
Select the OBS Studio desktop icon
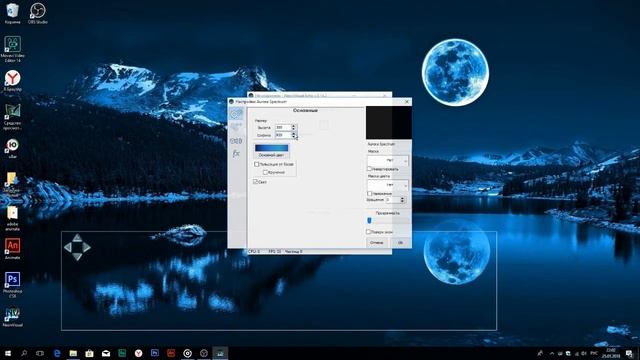[x=38, y=13]
